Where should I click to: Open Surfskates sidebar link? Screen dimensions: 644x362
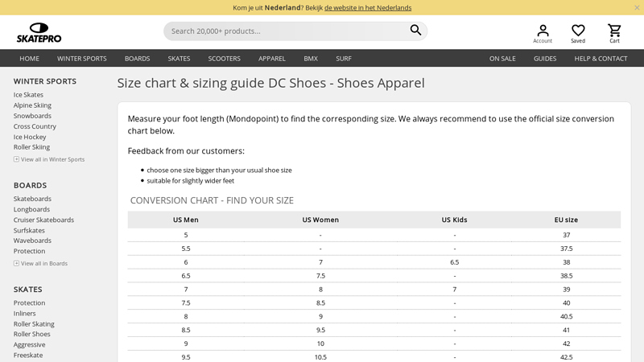click(x=29, y=230)
